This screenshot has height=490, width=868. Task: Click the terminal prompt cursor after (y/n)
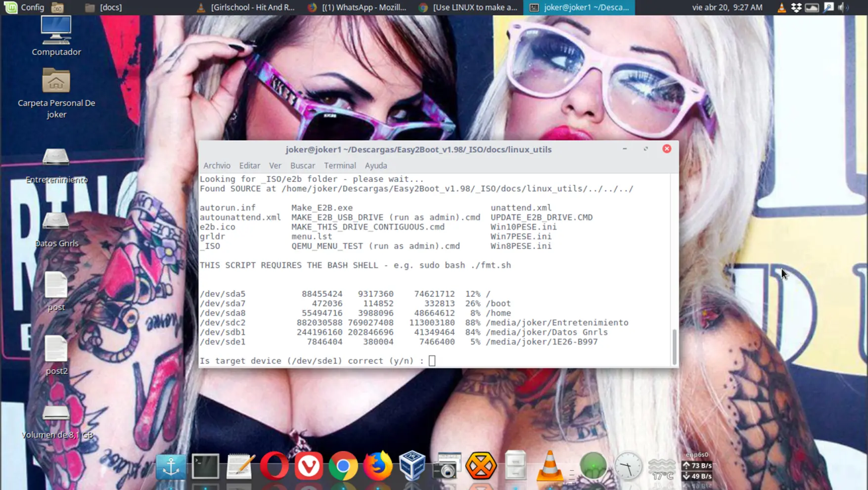coord(432,361)
